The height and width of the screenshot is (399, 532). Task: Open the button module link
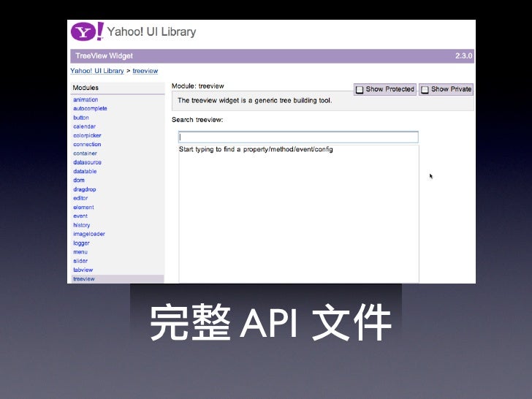pos(81,118)
